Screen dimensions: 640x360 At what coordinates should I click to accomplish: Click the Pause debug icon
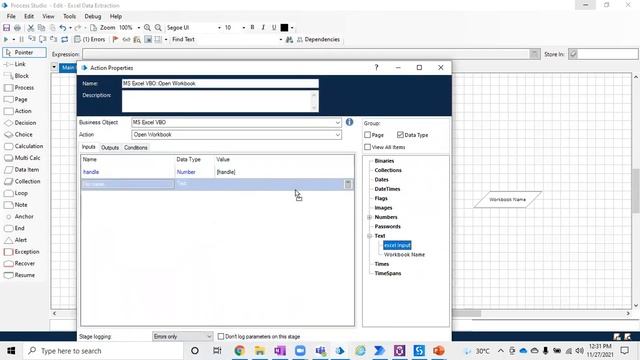point(21,40)
